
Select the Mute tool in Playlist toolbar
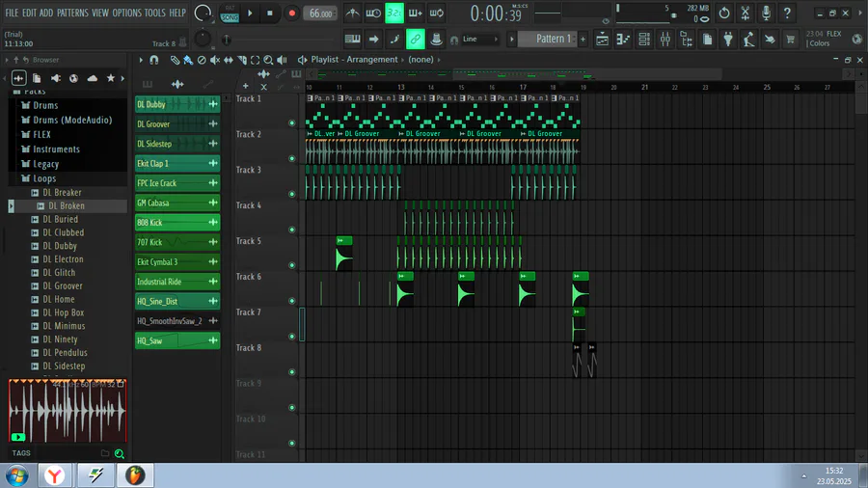point(215,60)
